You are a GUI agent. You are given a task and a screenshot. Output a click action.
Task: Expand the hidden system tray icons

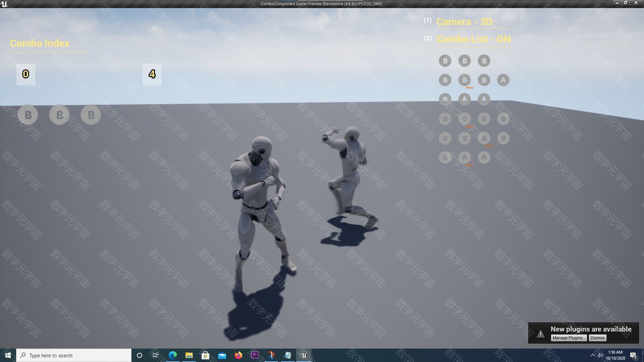592,355
